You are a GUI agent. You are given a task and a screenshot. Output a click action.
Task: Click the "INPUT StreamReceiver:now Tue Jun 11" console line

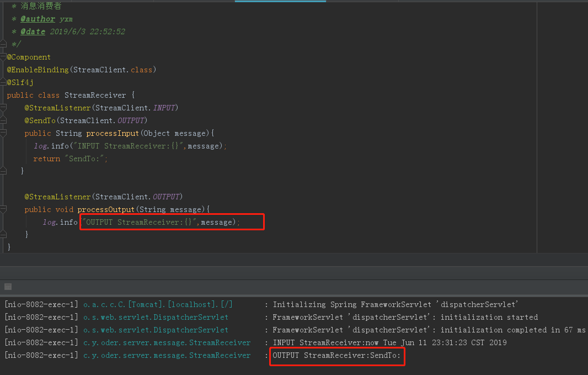pos(389,343)
